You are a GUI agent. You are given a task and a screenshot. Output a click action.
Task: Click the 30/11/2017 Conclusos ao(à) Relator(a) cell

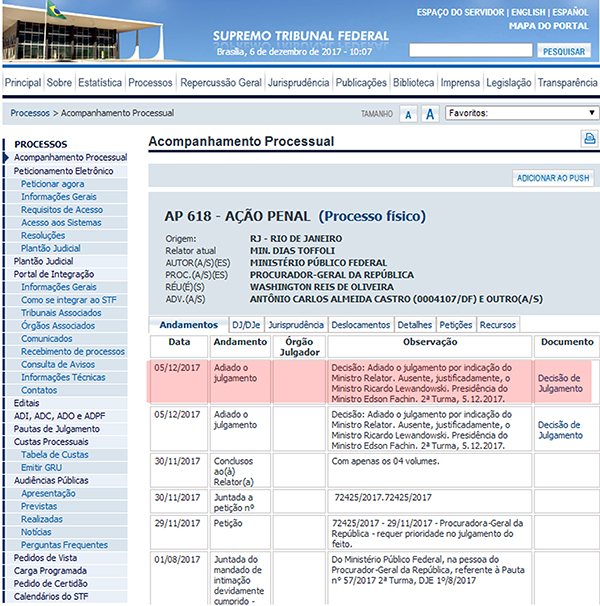240,471
